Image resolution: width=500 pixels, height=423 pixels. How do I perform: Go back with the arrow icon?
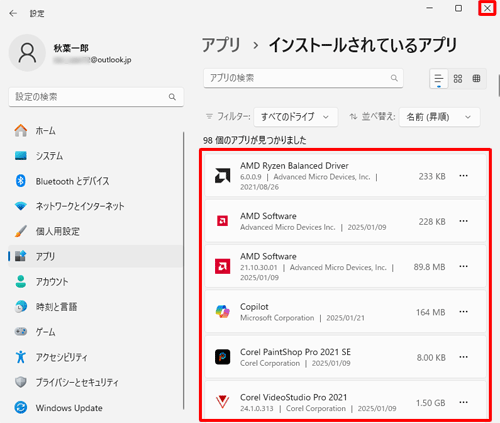(x=13, y=13)
